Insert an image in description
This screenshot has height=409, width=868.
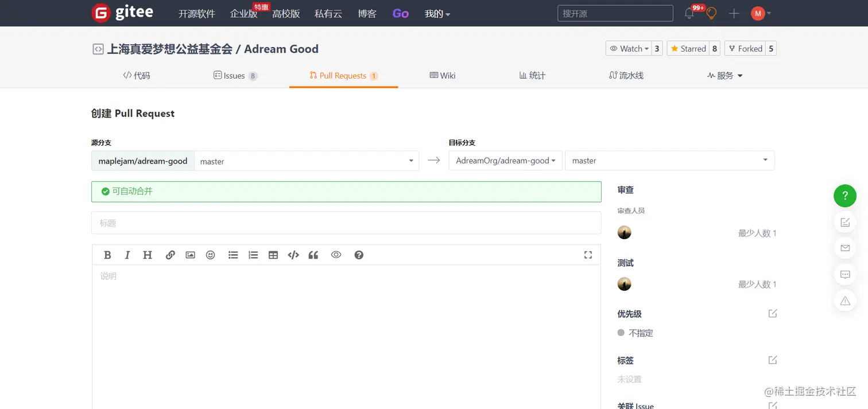(190, 255)
